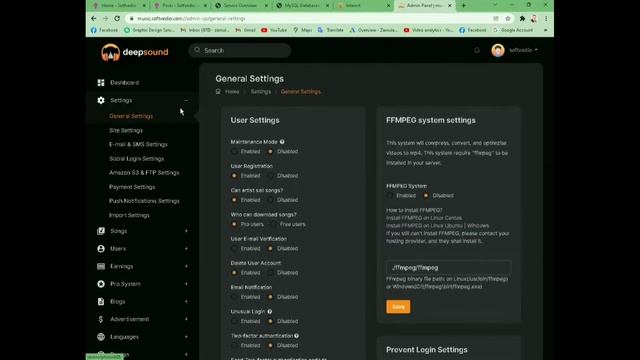640x360 pixels.
Task: Switch to the Server Overview browser tab
Action: click(241, 5)
